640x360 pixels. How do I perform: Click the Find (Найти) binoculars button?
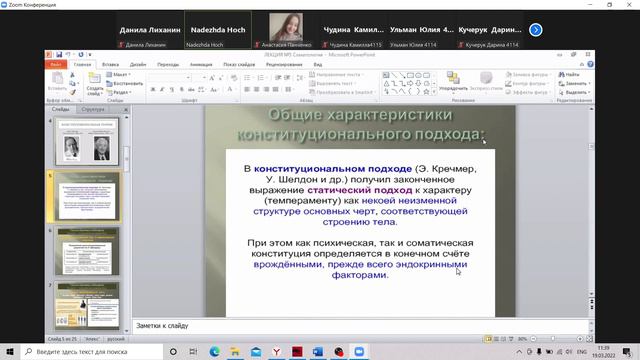pos(569,74)
